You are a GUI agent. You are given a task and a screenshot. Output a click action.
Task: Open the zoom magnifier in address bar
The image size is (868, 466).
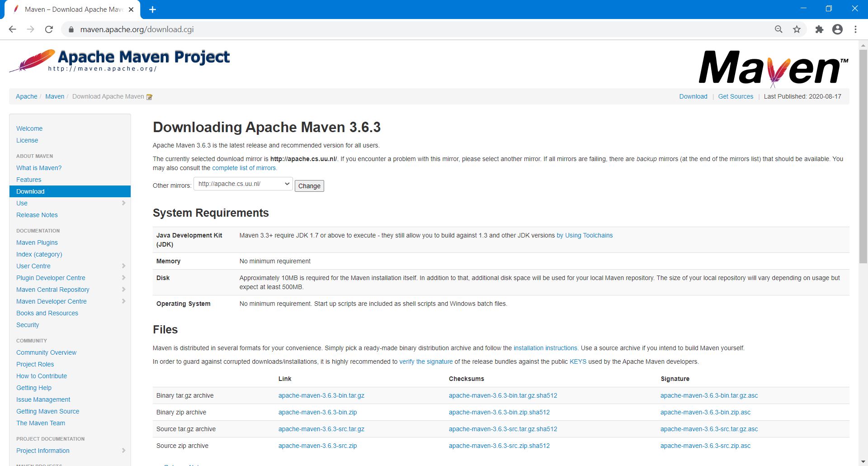pyautogui.click(x=778, y=29)
